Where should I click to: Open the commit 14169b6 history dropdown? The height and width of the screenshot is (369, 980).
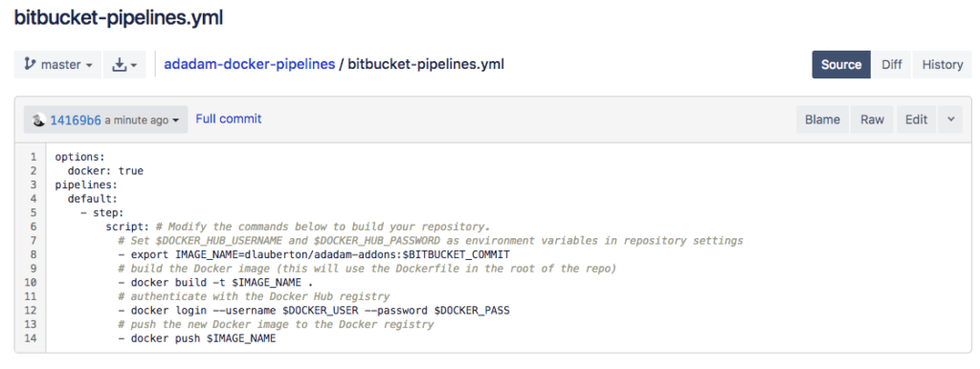pos(105,119)
